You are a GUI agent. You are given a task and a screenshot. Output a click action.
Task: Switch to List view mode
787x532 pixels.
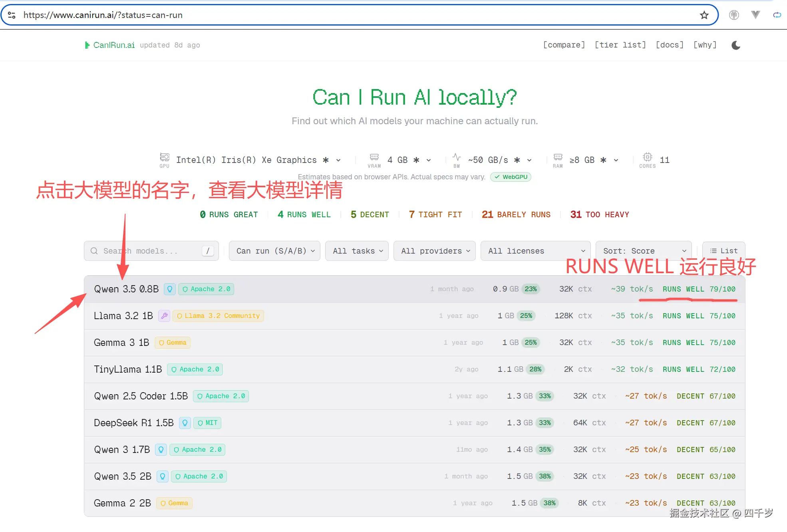(723, 250)
